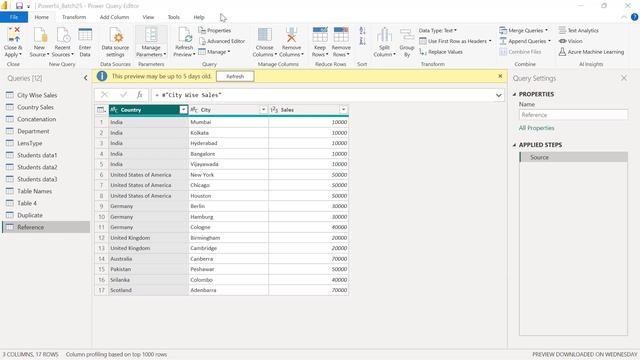This screenshot has width=640, height=360.
Task: Open New Source icon
Action: (40, 35)
